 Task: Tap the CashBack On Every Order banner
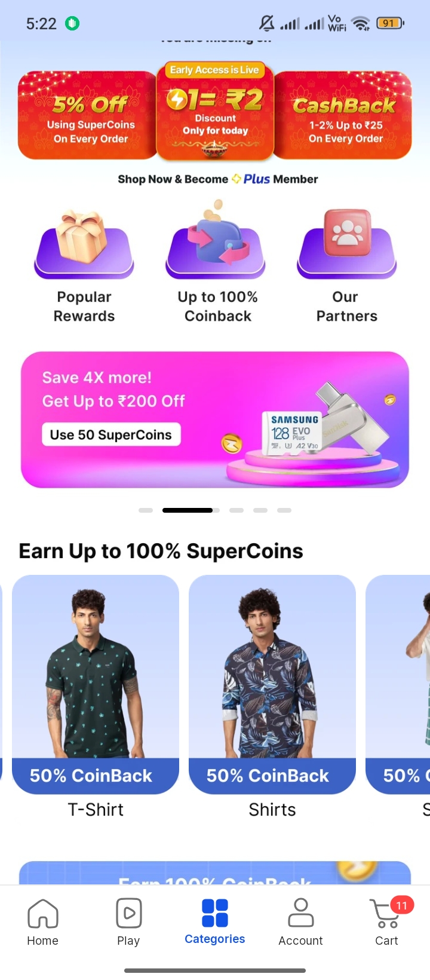343,115
